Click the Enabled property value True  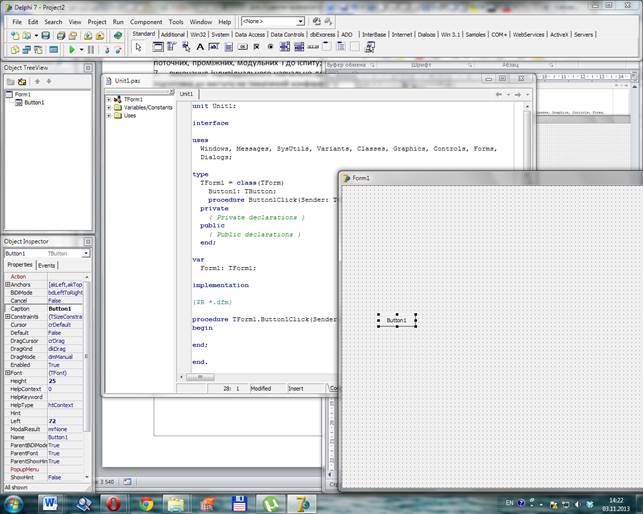pyautogui.click(x=65, y=365)
